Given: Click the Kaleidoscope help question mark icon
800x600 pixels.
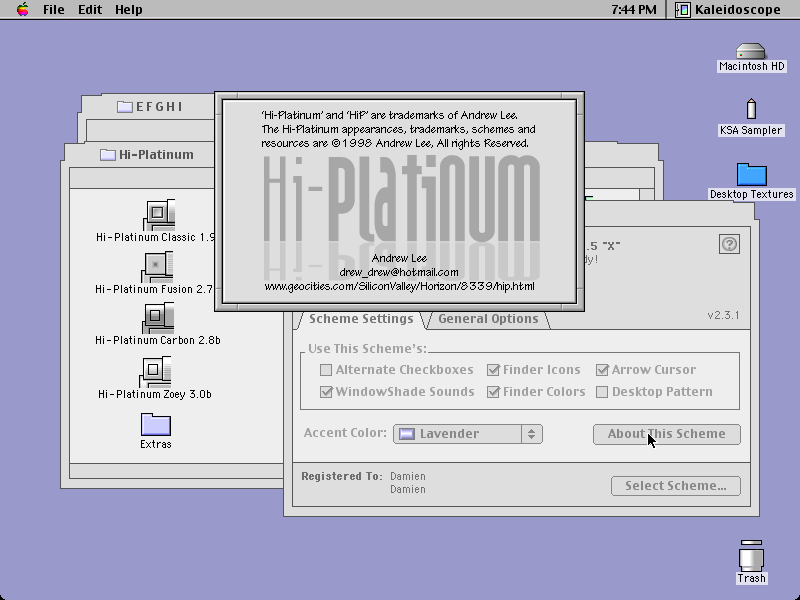Looking at the screenshot, I should [729, 244].
